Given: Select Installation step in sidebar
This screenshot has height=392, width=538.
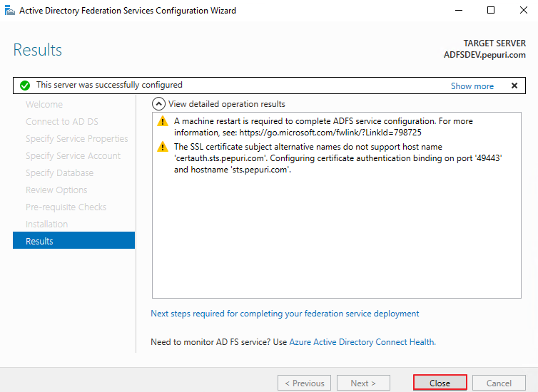Looking at the screenshot, I should tap(46, 225).
